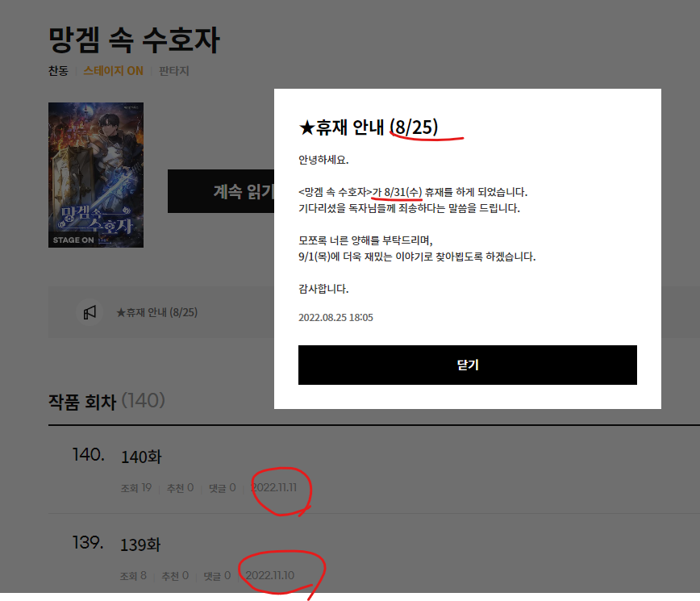Click the 안녕하세요. greeting in popup
Image resolution: width=700 pixels, height=601 pixels.
tap(323, 160)
